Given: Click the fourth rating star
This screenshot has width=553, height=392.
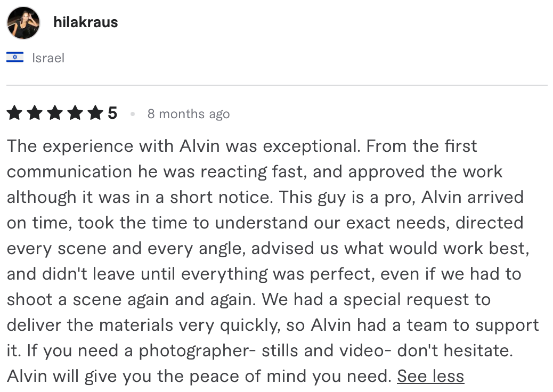Looking at the screenshot, I should (x=75, y=113).
